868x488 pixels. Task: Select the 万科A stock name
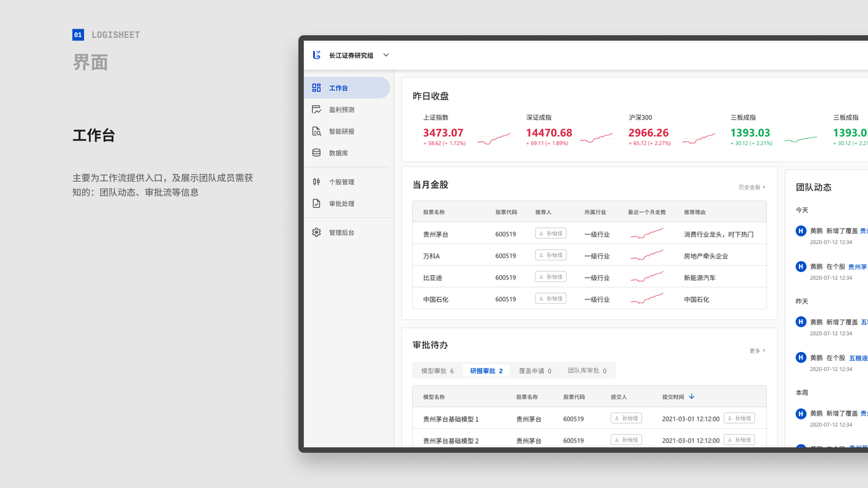coord(431,256)
